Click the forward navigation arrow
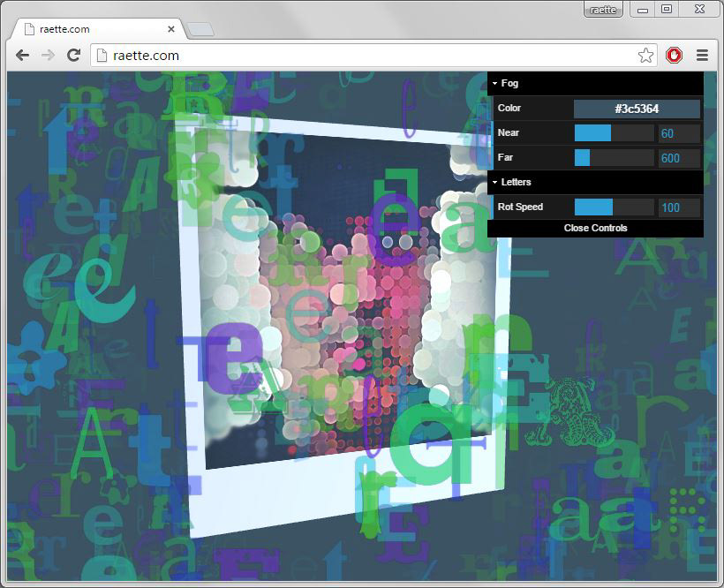This screenshot has width=724, height=588. point(48,55)
